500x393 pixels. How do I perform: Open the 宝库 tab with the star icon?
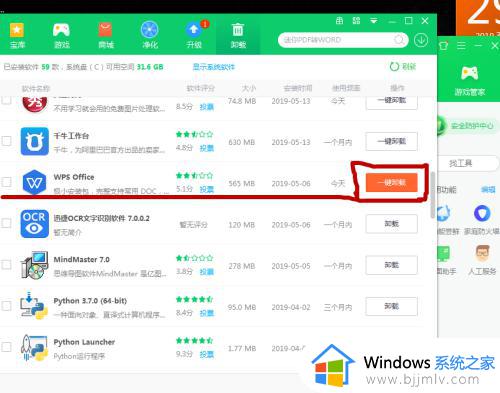tap(17, 35)
